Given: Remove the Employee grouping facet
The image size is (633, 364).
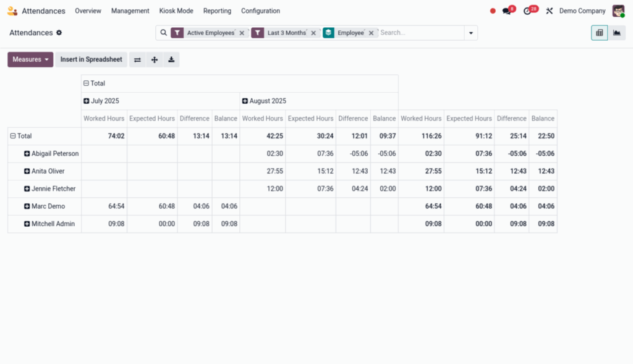Looking at the screenshot, I should 371,33.
